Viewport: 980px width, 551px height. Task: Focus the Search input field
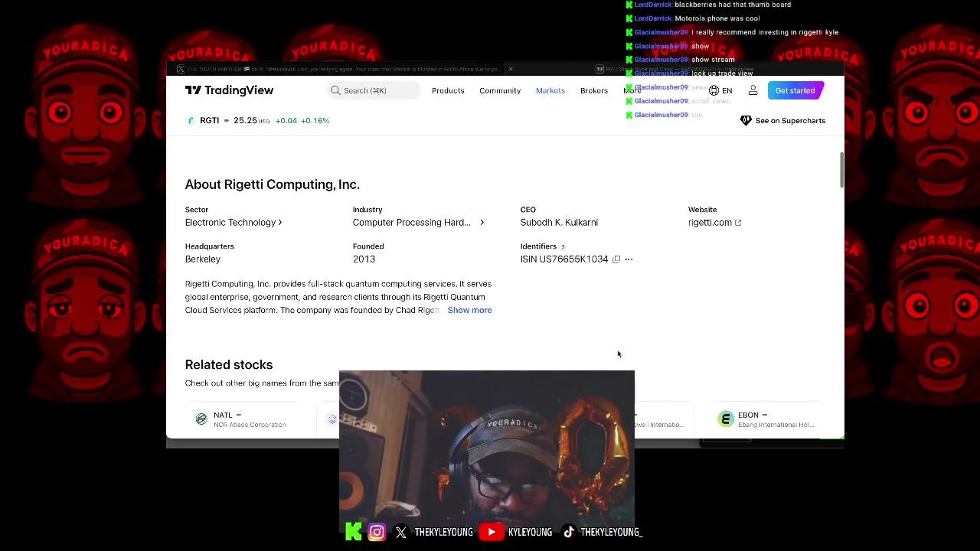[374, 90]
